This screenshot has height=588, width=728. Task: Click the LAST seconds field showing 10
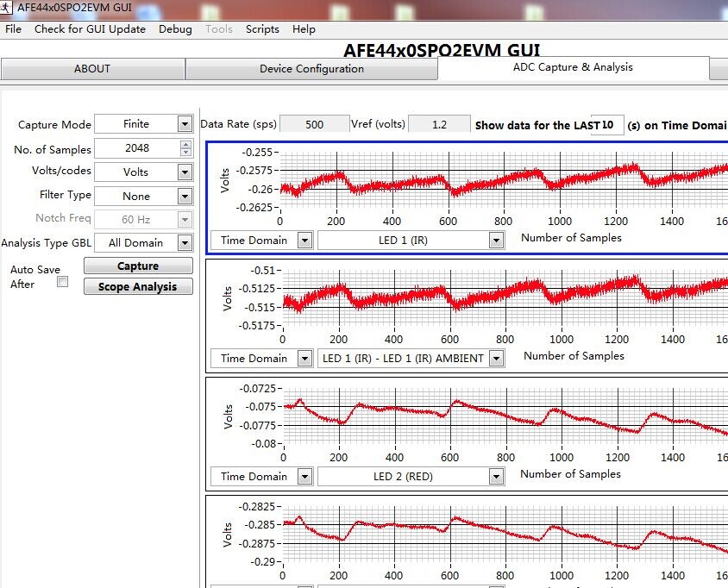607,125
